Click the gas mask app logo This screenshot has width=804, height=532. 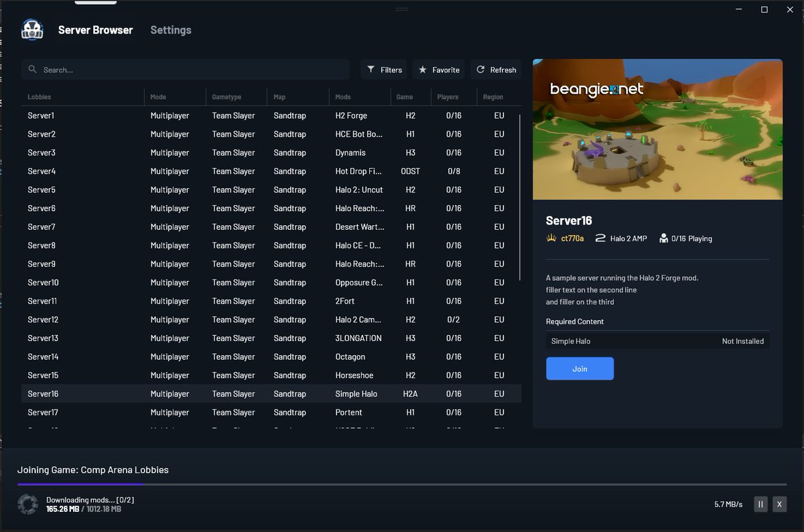pos(32,30)
